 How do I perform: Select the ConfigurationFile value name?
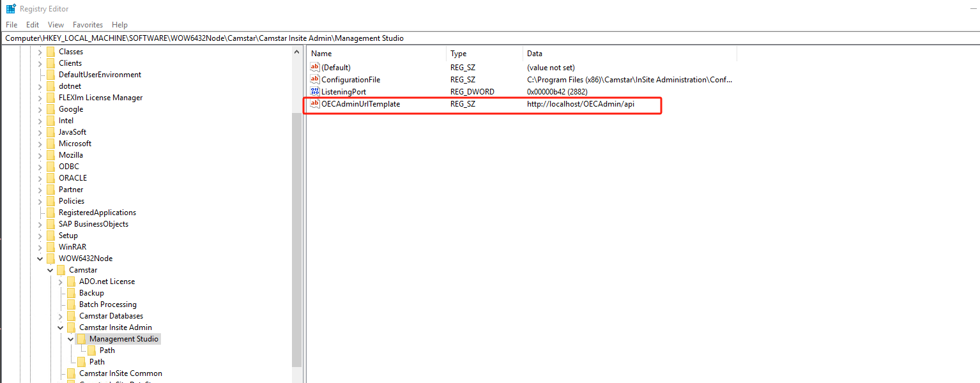pos(351,79)
